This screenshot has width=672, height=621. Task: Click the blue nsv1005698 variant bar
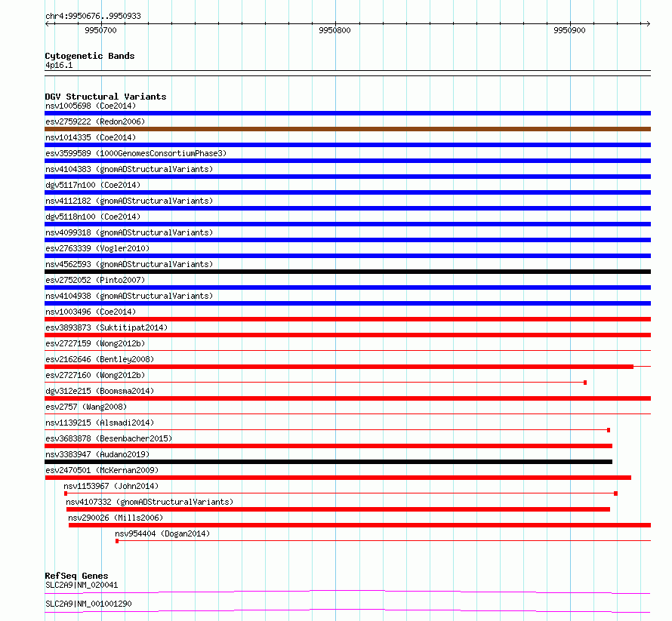pos(347,113)
